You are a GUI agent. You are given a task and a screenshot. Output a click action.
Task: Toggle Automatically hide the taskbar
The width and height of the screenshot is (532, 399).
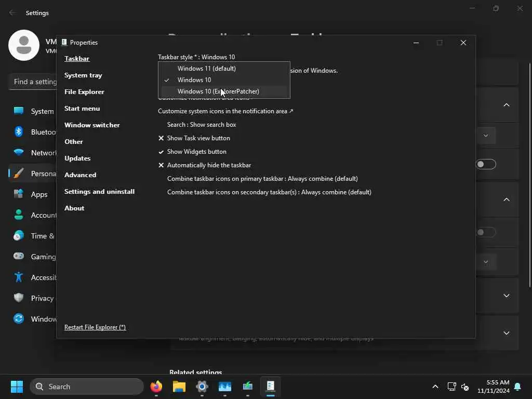tap(205, 166)
